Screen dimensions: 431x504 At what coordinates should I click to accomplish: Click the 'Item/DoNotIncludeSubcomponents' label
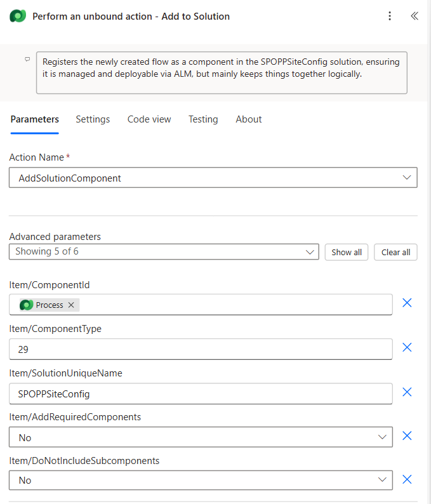[84, 461]
